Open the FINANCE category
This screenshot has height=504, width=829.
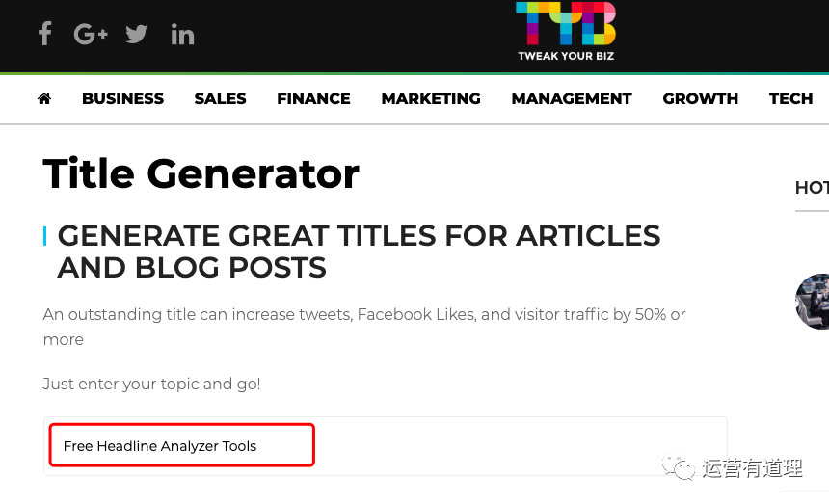313,99
